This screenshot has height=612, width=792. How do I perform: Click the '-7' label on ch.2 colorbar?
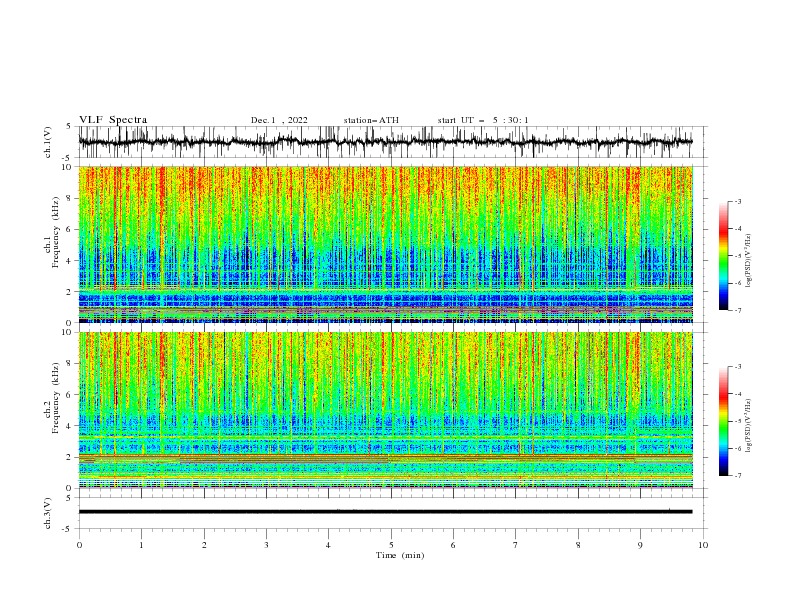(x=737, y=475)
